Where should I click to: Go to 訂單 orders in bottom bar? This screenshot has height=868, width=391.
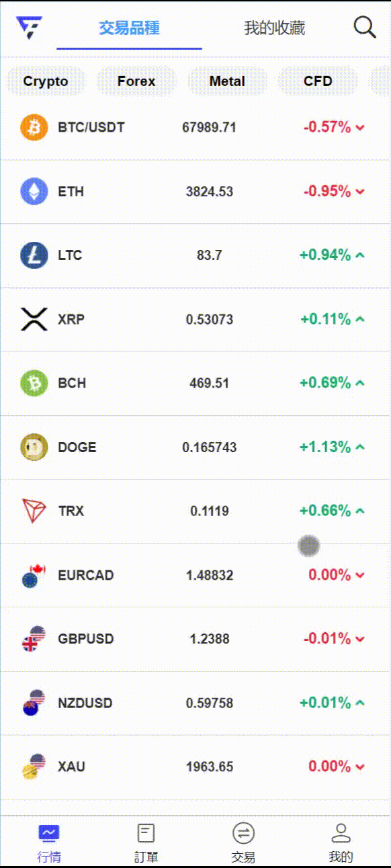146,842
